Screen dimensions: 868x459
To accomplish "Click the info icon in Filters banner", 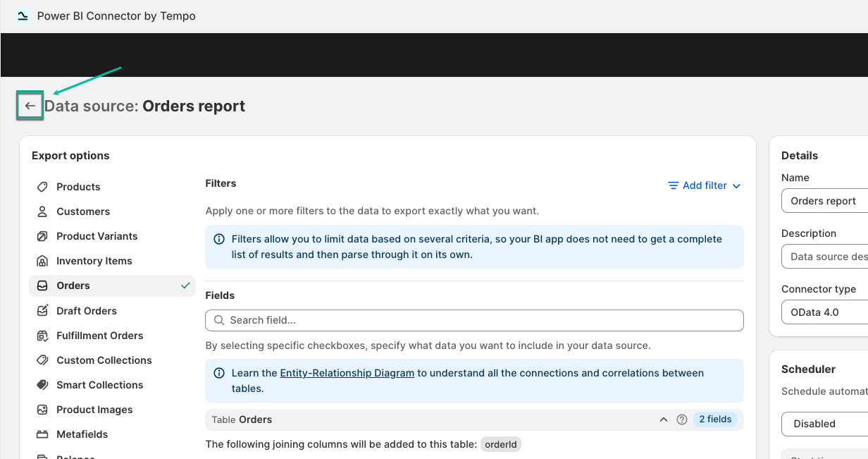I will (x=219, y=240).
